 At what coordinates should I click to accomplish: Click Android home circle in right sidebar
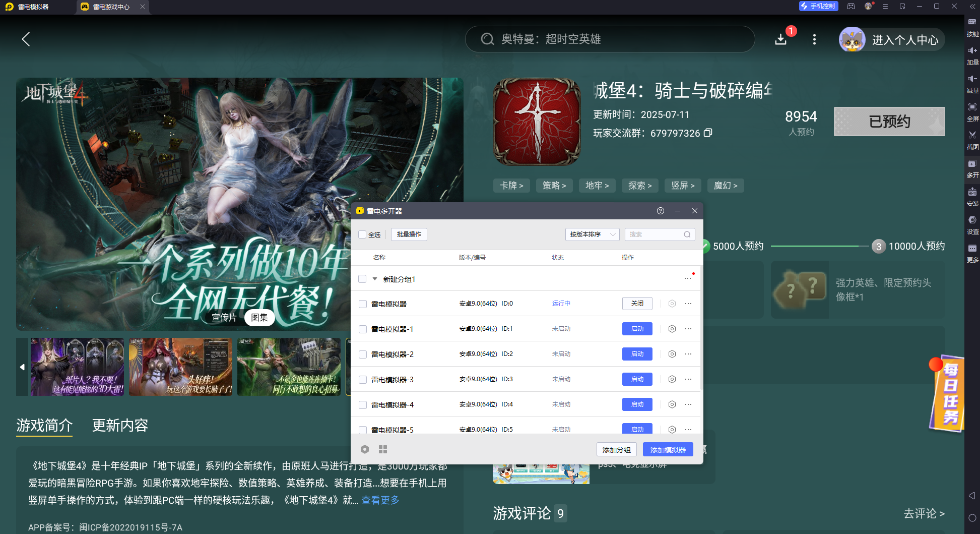[972, 518]
